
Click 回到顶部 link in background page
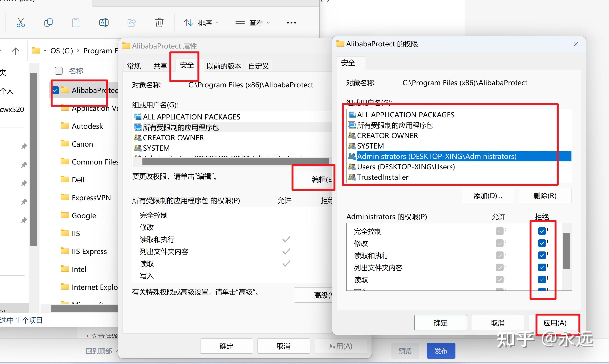pyautogui.click(x=99, y=351)
